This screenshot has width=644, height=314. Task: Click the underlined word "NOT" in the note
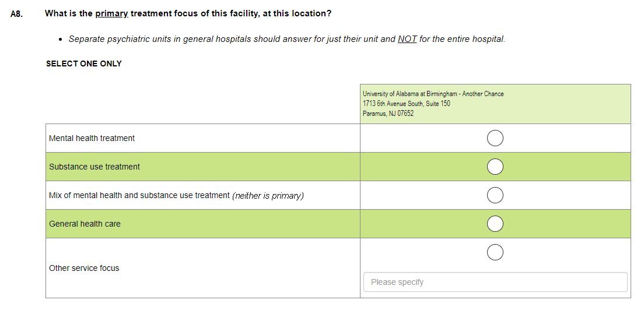pyautogui.click(x=407, y=39)
